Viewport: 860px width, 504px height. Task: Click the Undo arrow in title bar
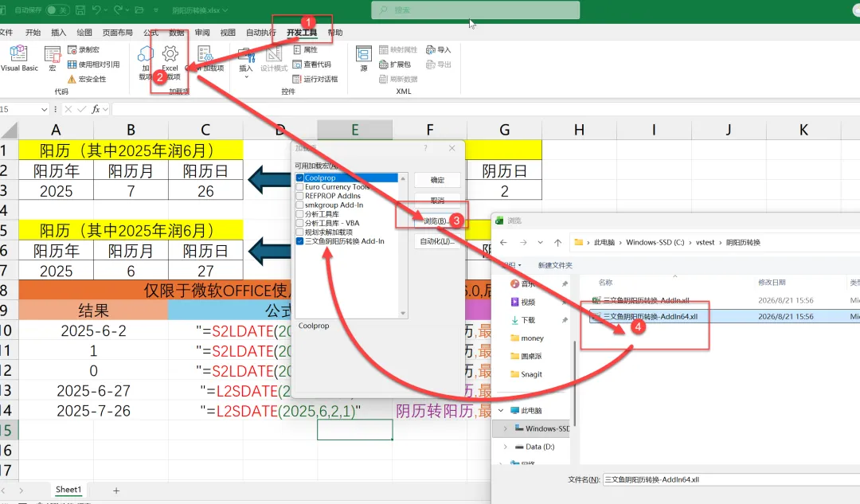tap(96, 10)
